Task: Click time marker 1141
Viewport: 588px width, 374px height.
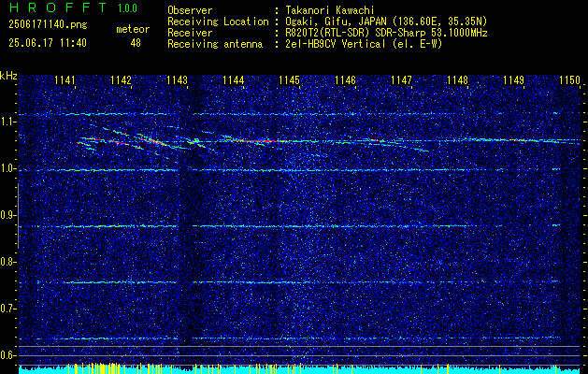Action: (65, 79)
